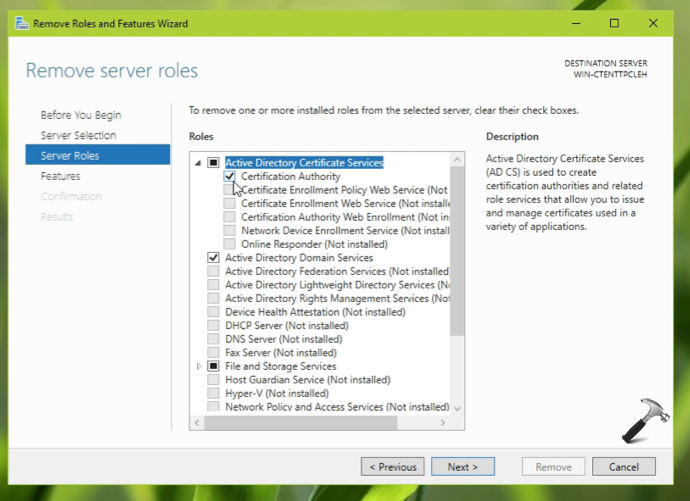Viewport: 690px width, 501px height.
Task: Click the vertical scrollbar thumb in roles list
Action: pos(457,251)
